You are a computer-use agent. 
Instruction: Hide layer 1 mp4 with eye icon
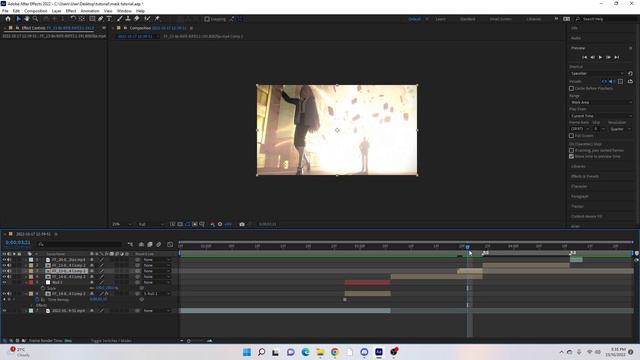pyautogui.click(x=4, y=260)
